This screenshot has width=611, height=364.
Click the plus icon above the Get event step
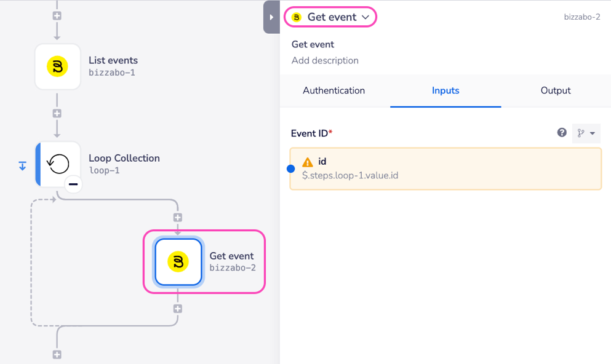pyautogui.click(x=177, y=217)
